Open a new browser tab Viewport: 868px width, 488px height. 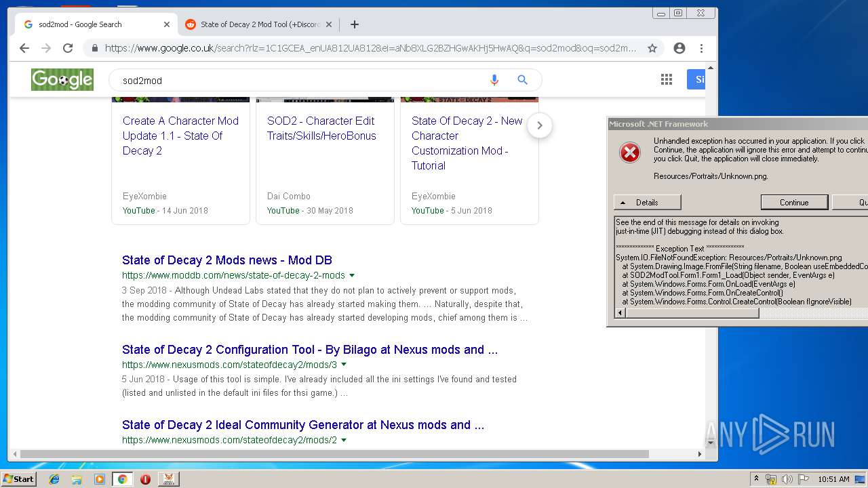pyautogui.click(x=354, y=24)
